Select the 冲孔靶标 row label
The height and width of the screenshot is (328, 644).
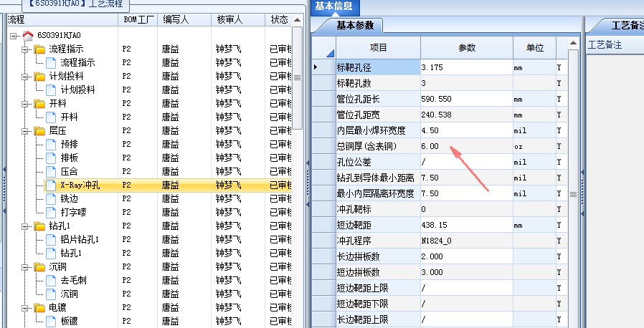tap(378, 210)
